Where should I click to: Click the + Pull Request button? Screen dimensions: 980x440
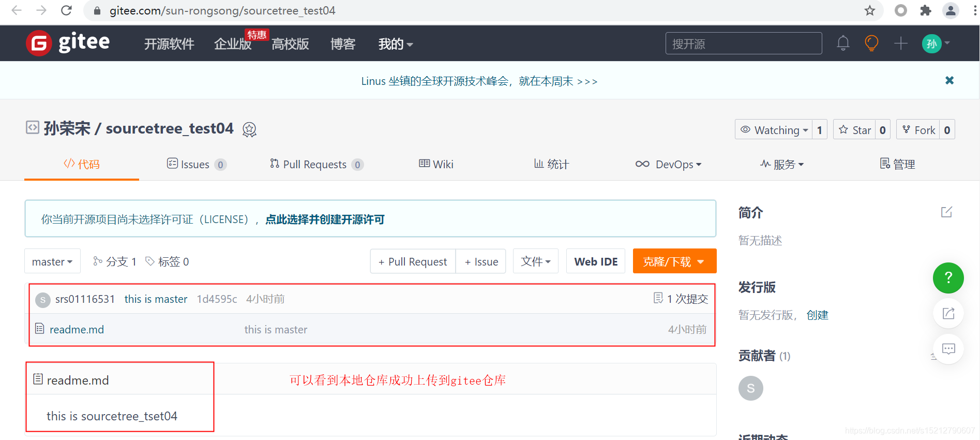pos(413,261)
